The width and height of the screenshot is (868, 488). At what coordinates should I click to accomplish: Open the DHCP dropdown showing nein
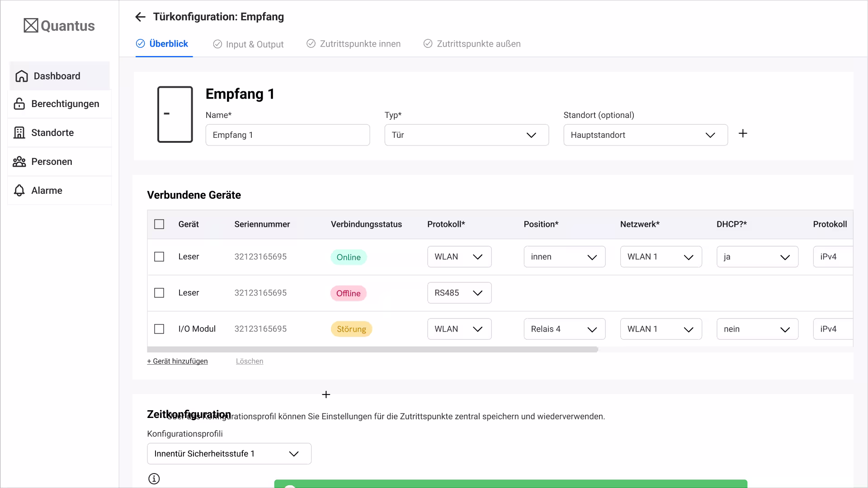[757, 329]
